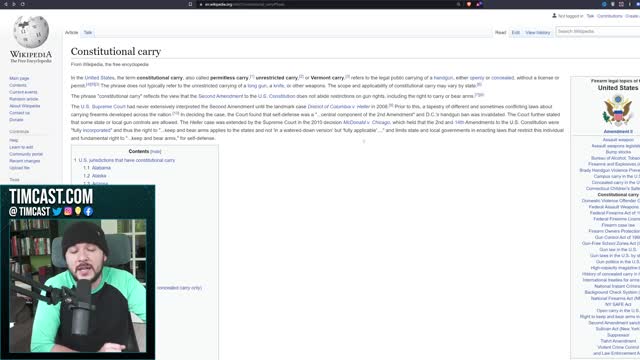Click in the Search Wikipedia field
Viewport: 640px width, 360px height.
tap(598, 31)
